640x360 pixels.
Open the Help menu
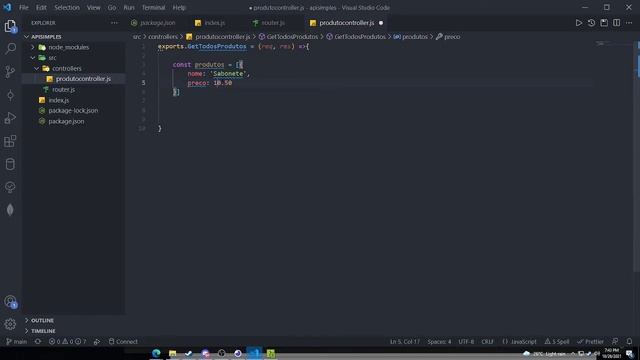pyautogui.click(x=179, y=7)
